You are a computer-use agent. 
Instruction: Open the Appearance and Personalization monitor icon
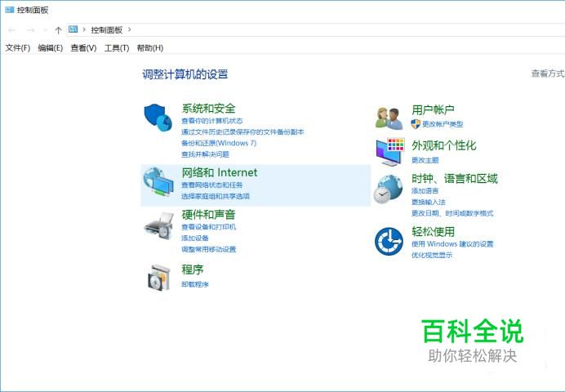click(390, 152)
